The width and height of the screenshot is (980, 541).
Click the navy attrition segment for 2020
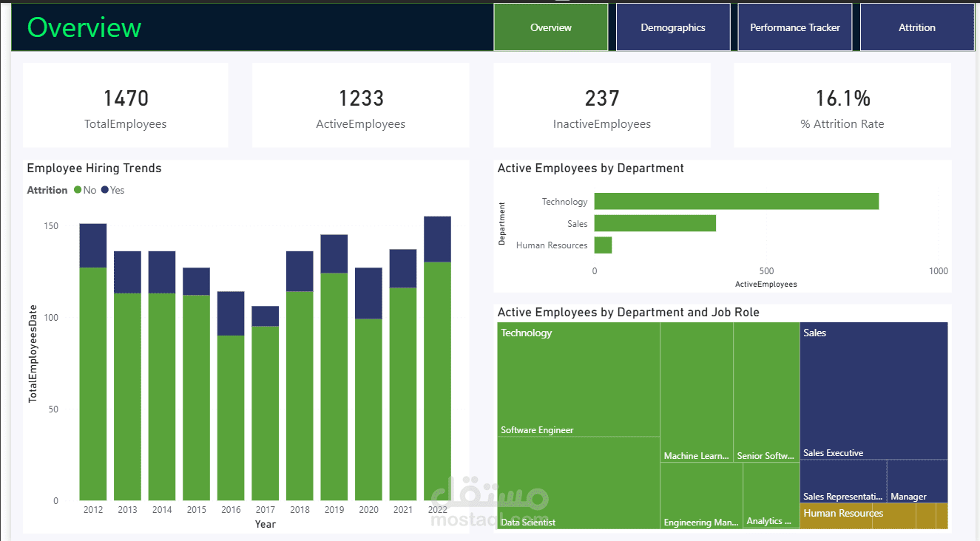[368, 293]
